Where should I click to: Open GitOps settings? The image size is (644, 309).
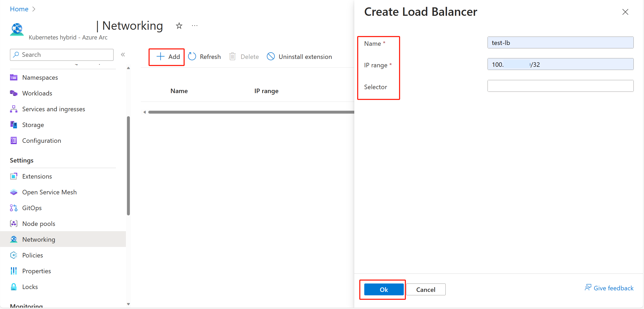click(x=32, y=208)
